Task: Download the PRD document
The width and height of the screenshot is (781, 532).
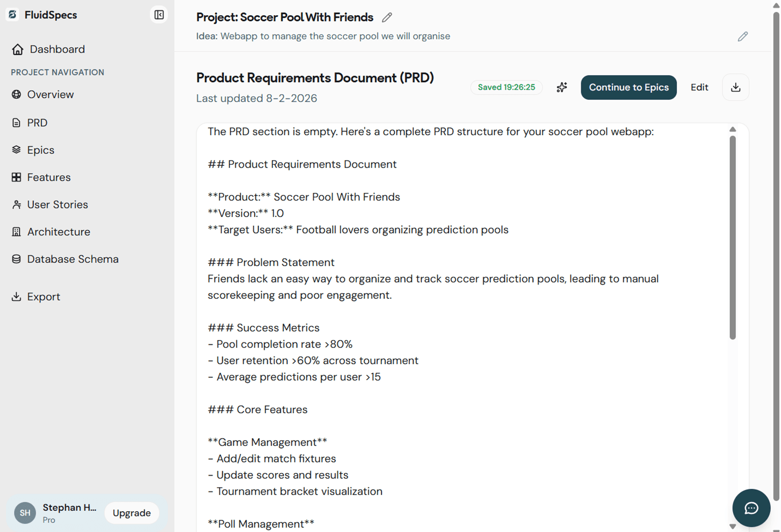Action: coord(735,87)
